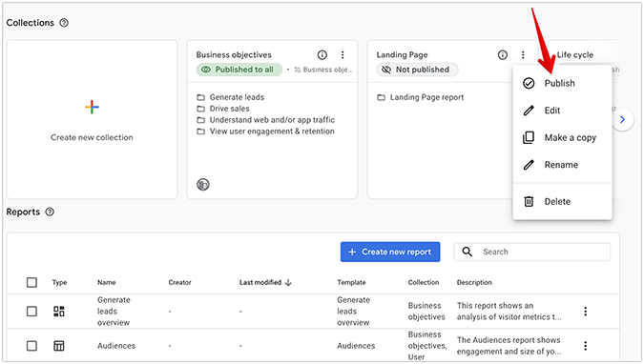644x364 pixels.
Task: Sort by Last modified arrow
Action: click(x=288, y=283)
